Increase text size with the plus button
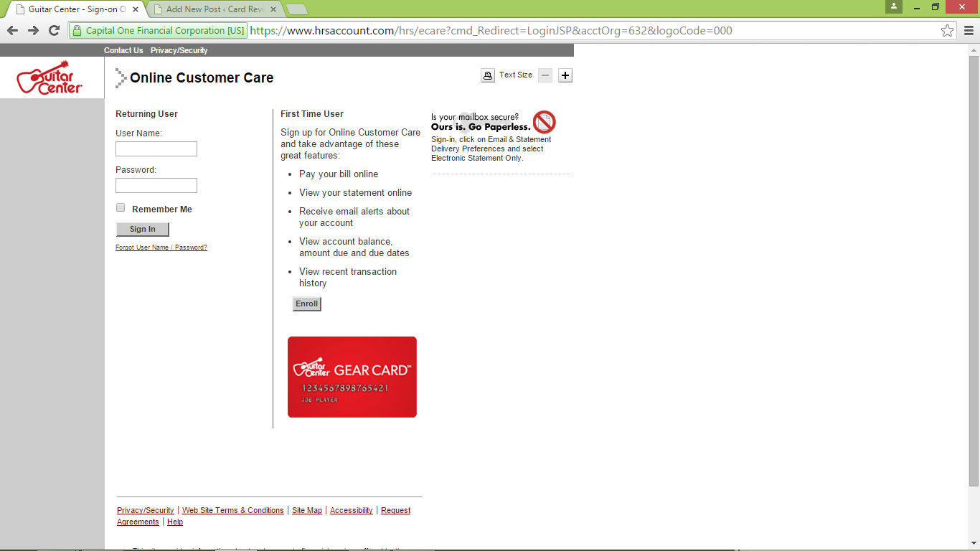980x551 pixels. (x=565, y=75)
